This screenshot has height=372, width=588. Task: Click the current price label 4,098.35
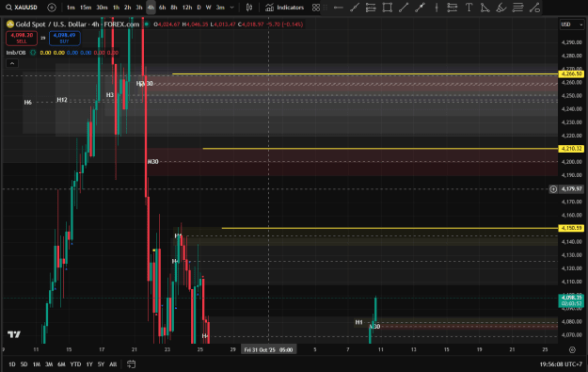571,300
